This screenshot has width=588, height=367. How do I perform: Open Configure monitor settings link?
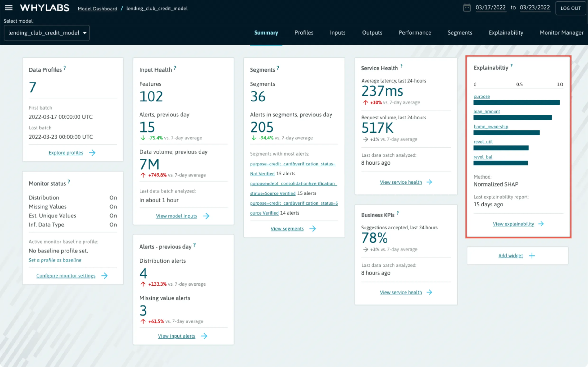coord(66,275)
